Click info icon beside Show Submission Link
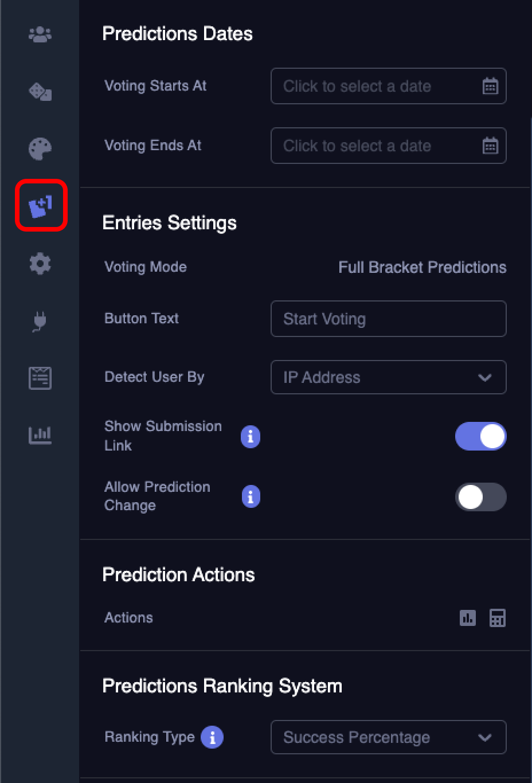The image size is (532, 783). [x=251, y=437]
